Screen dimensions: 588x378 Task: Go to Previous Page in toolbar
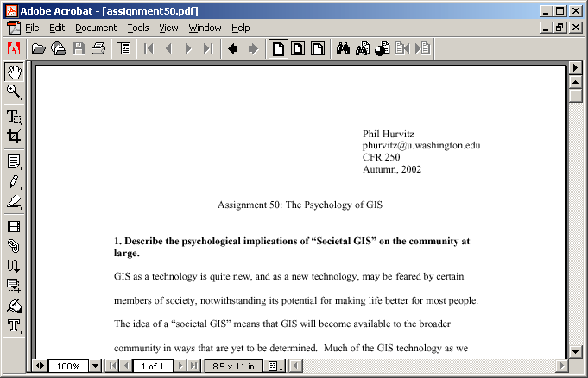tap(168, 48)
